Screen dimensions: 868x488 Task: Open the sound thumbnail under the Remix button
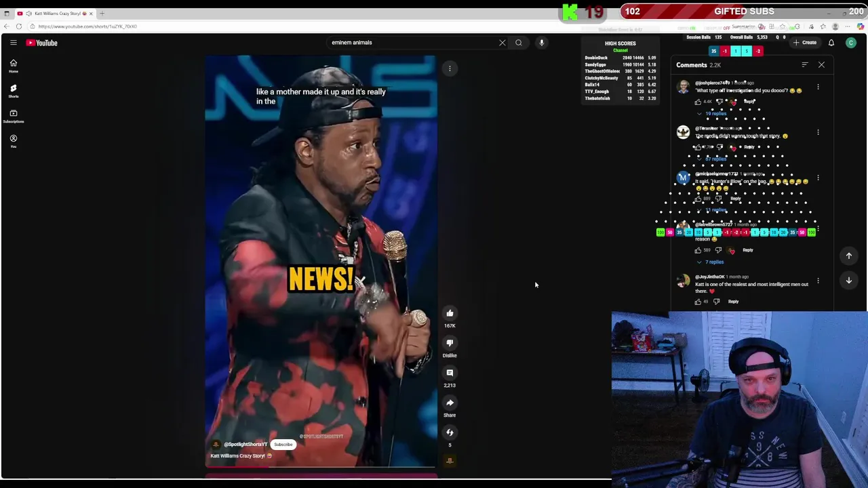pyautogui.click(x=450, y=461)
